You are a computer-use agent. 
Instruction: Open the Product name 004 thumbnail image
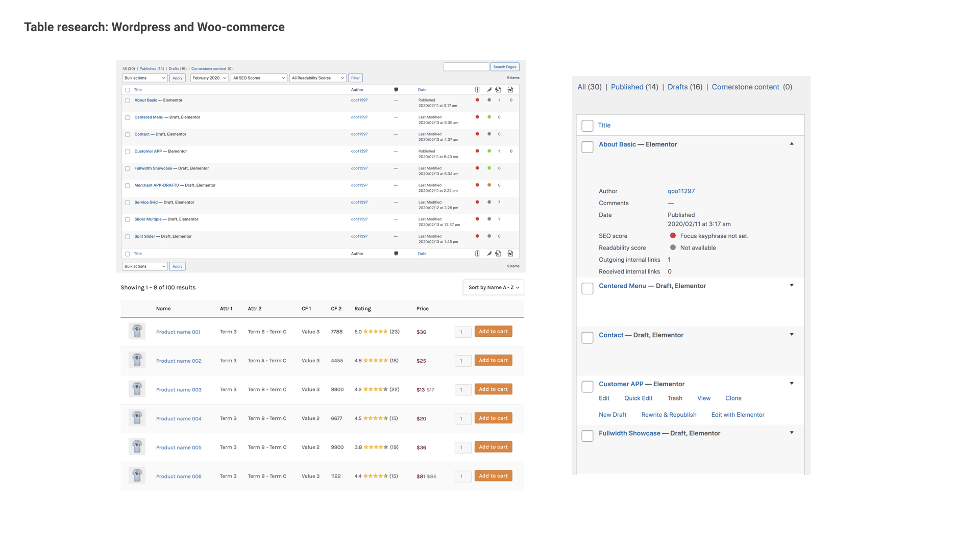pos(137,418)
